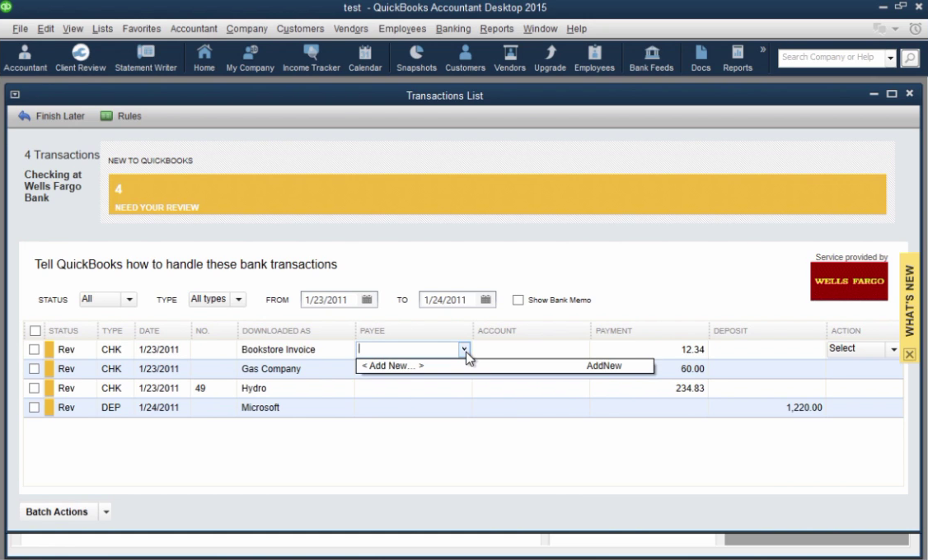
Task: Launch Client Review from toolbar
Action: point(81,58)
